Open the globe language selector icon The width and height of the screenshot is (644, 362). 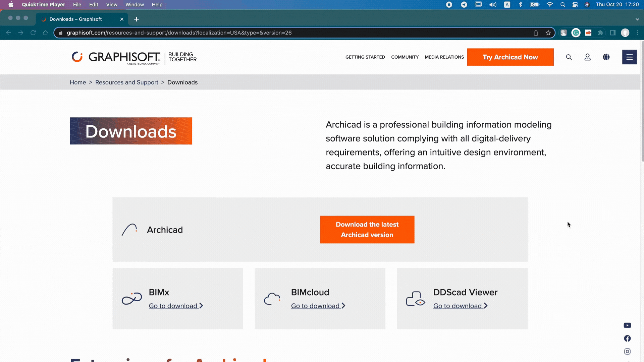click(x=606, y=57)
